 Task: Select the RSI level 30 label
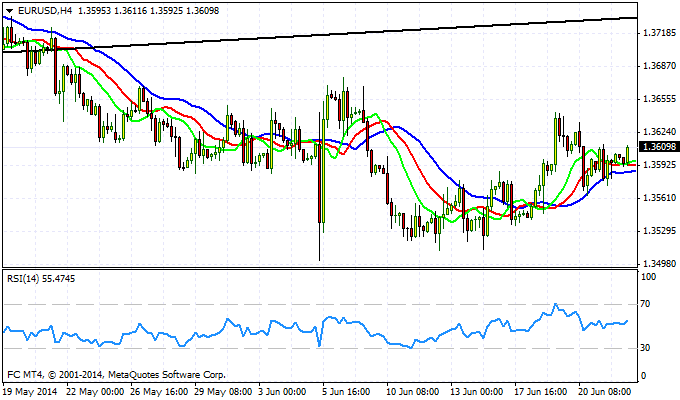point(646,348)
